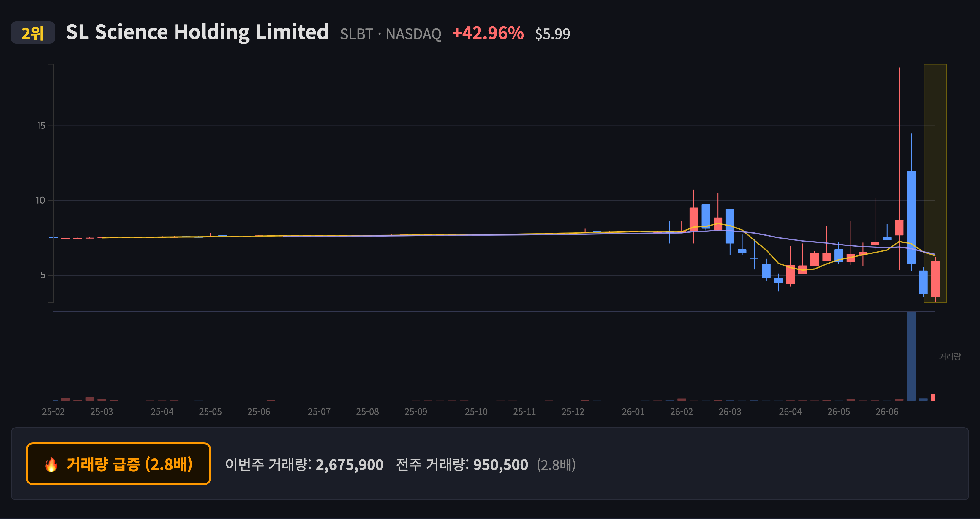
Task: Select the 25-04 date on the time axis
Action: point(162,411)
